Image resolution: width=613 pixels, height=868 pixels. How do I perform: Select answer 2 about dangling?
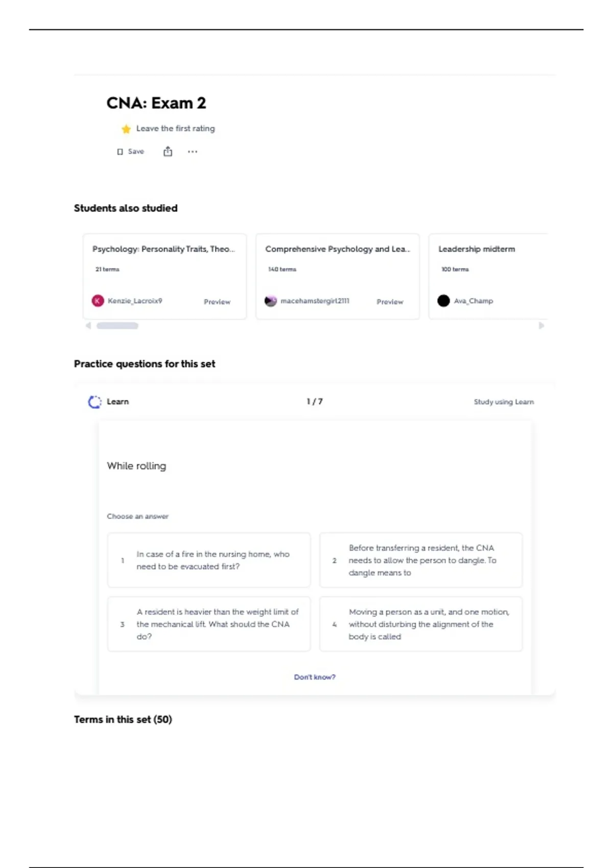coord(421,560)
